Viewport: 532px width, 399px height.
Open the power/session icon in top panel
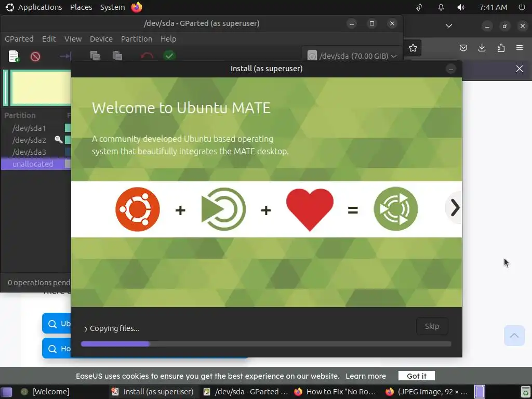pos(522,7)
